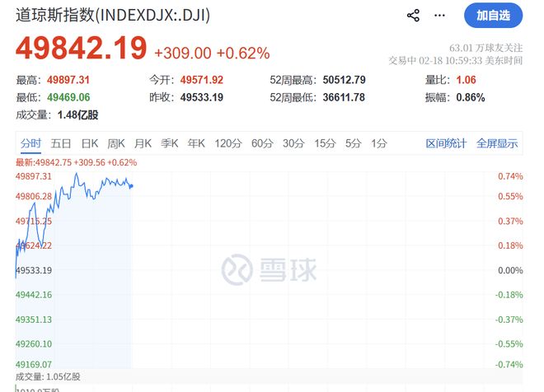544x392 pixels.
Task: Show the 月K chart view
Action: [143, 143]
